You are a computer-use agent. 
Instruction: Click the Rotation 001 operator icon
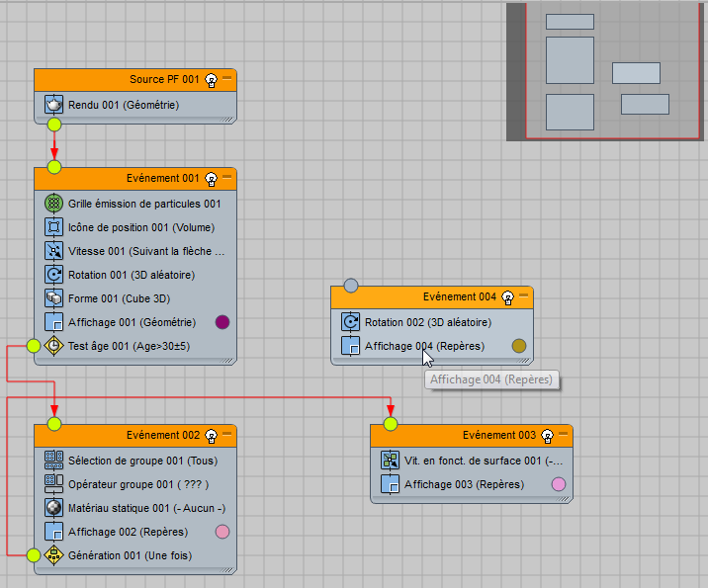pos(53,275)
